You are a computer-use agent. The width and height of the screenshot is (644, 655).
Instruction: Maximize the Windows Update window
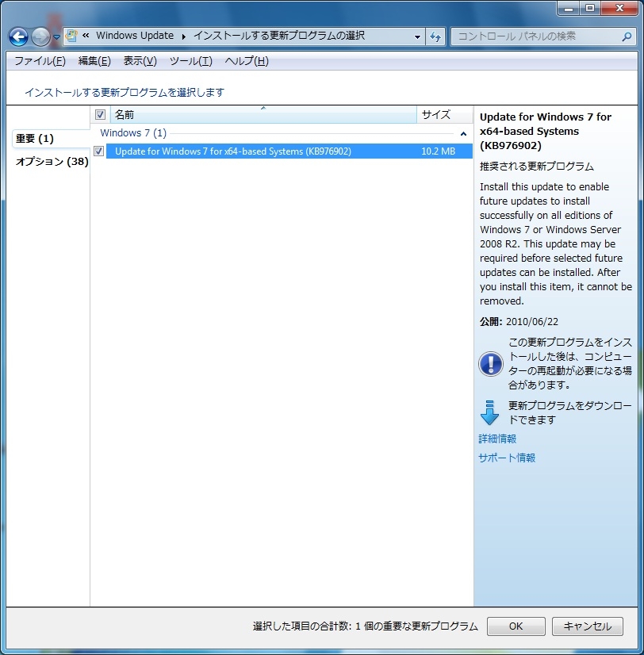(x=589, y=9)
